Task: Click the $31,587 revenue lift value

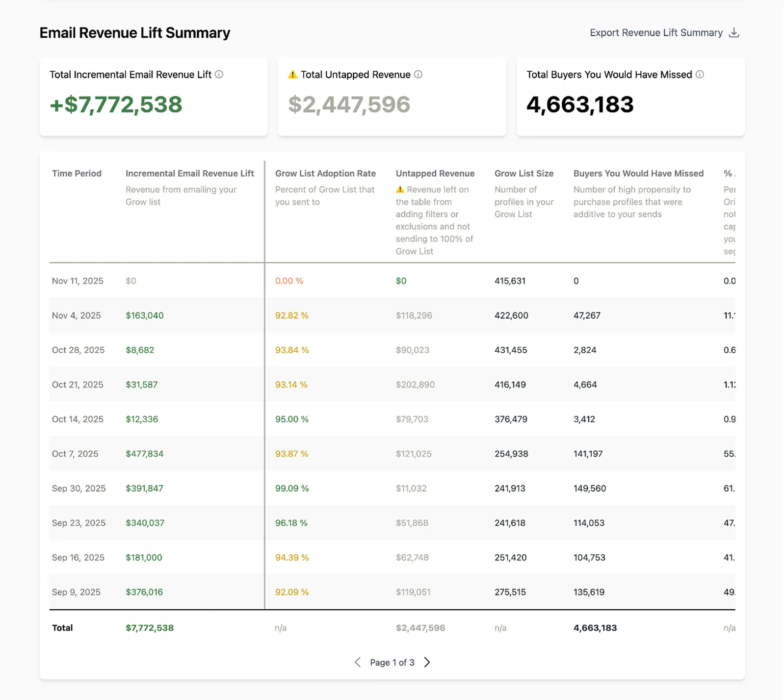Action: pyautogui.click(x=142, y=385)
